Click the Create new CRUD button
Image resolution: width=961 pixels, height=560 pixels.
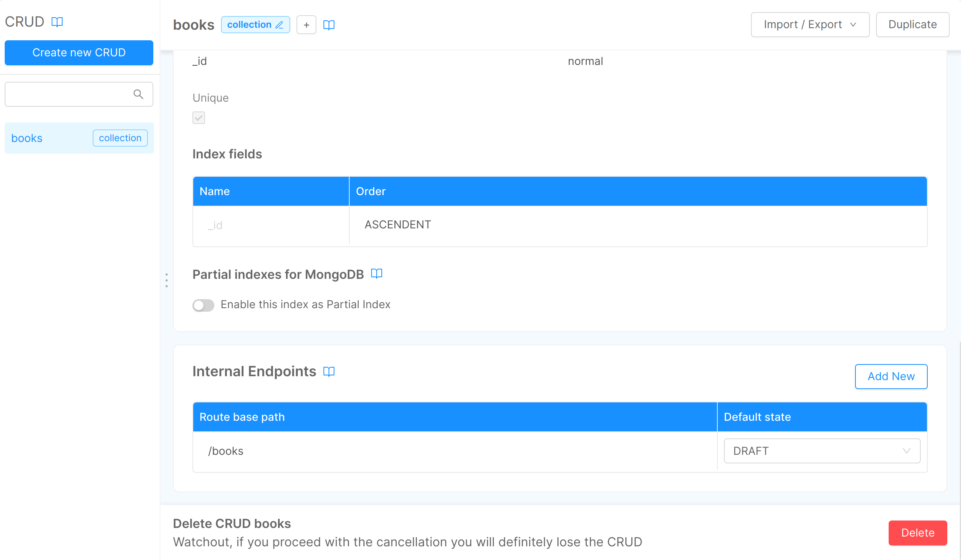(79, 52)
